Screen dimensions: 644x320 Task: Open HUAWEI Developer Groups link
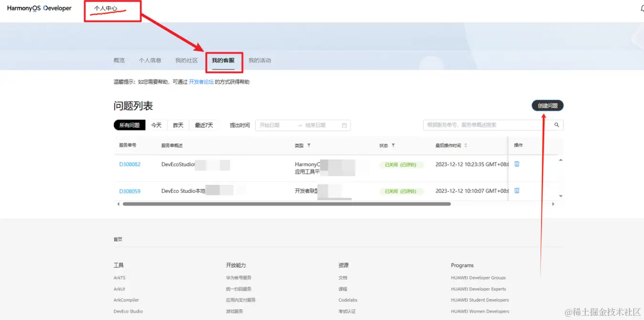click(x=478, y=277)
